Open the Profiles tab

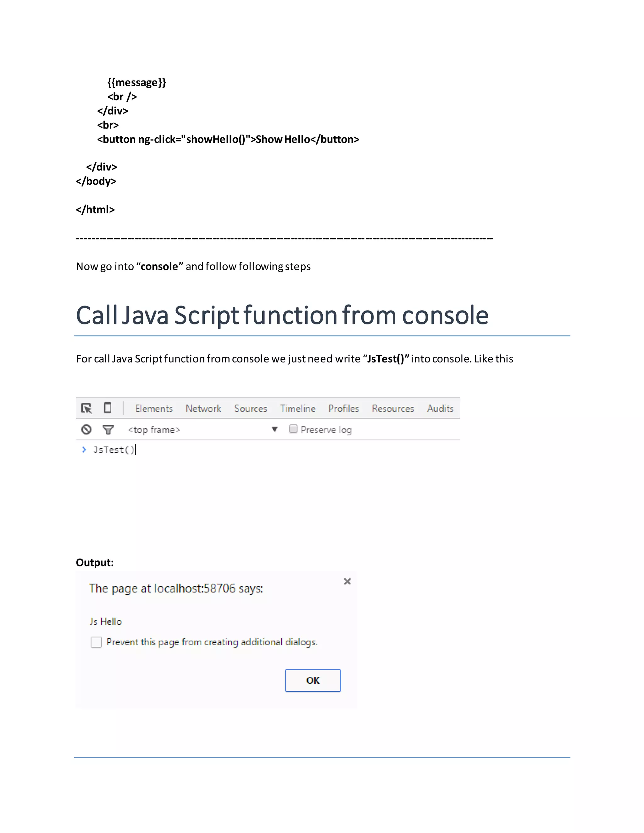click(x=343, y=409)
